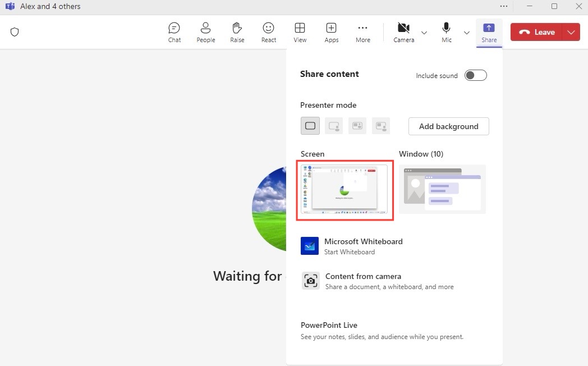Expand the Leave options chevron
Screen dimensions: 588x366
(571, 32)
